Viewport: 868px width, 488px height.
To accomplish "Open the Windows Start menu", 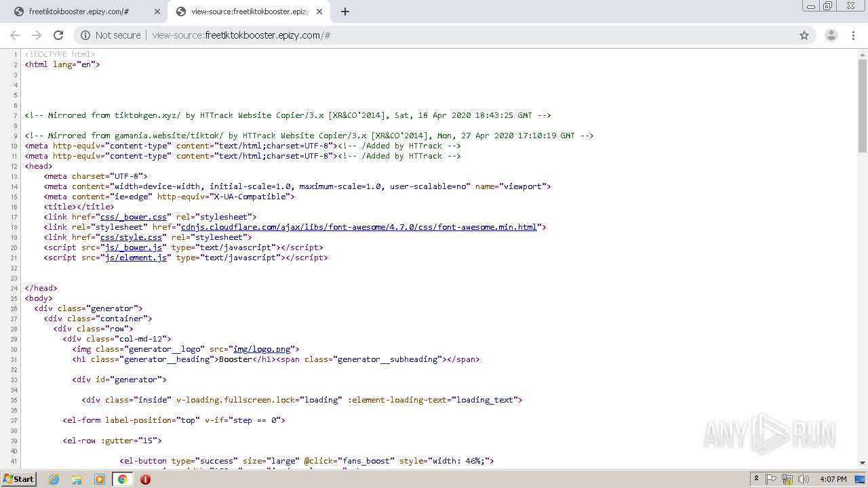I will [18, 479].
